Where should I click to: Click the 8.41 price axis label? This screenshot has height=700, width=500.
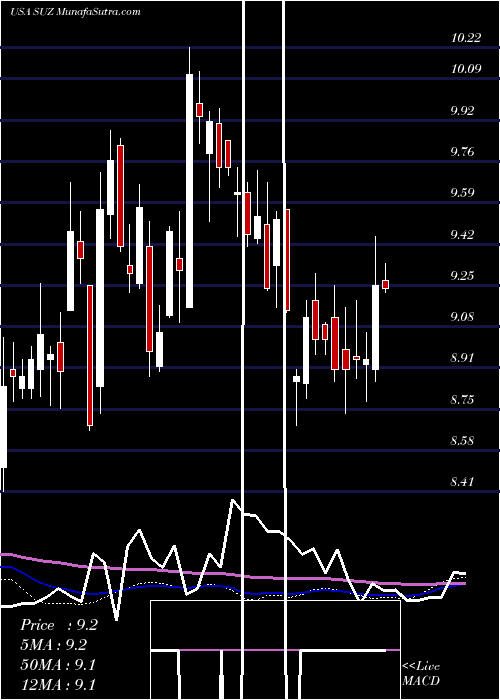(462, 483)
